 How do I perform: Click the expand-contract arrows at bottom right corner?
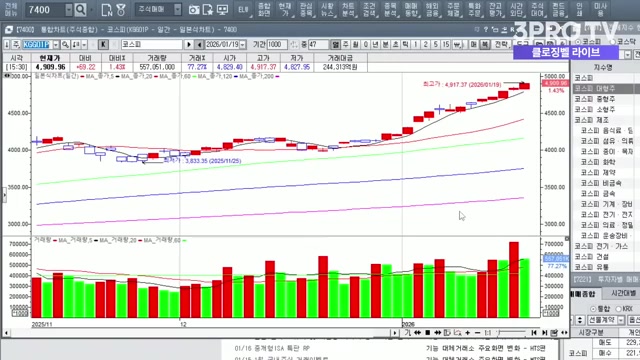coord(564,333)
